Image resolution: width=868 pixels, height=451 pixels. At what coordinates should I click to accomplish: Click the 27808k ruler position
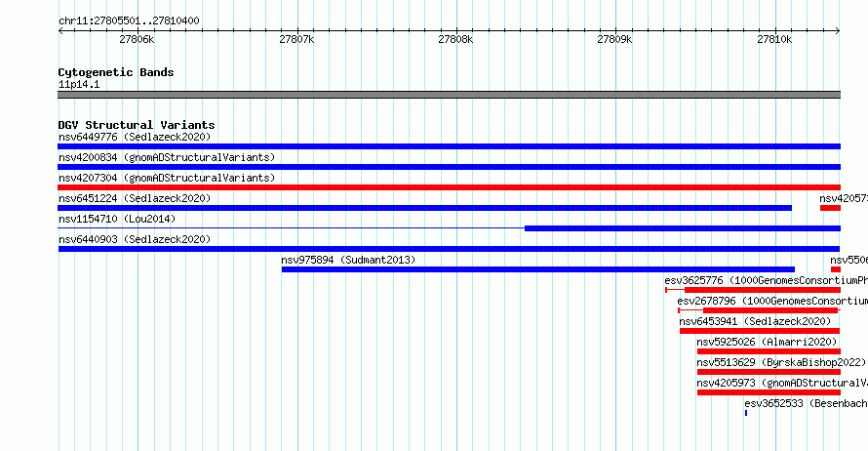pyautogui.click(x=456, y=39)
